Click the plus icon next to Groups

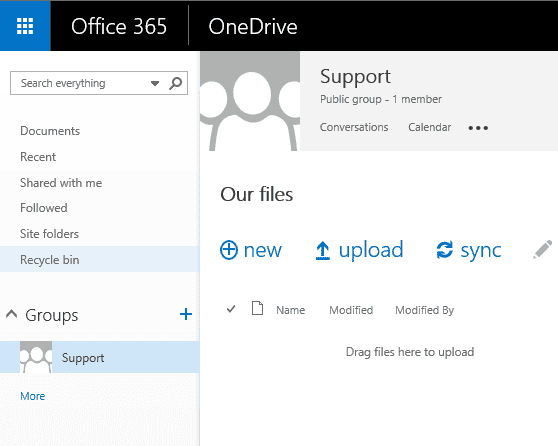pyautogui.click(x=186, y=314)
